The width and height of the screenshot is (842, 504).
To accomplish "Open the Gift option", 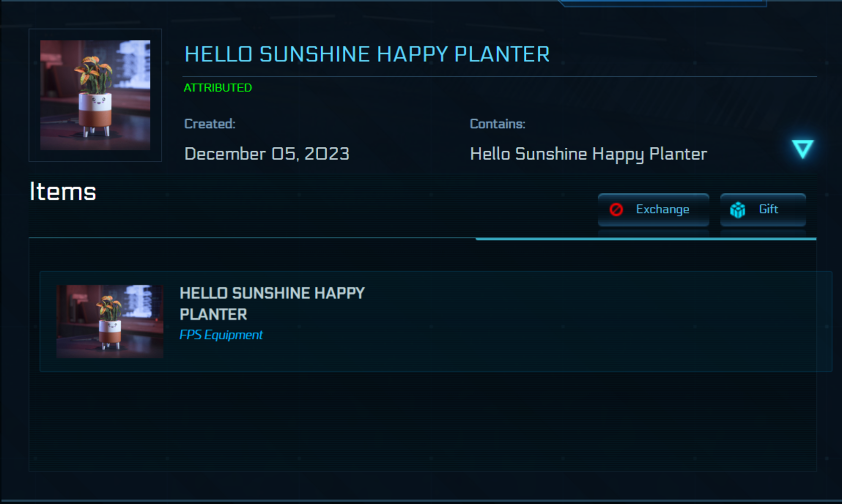I will [x=763, y=209].
